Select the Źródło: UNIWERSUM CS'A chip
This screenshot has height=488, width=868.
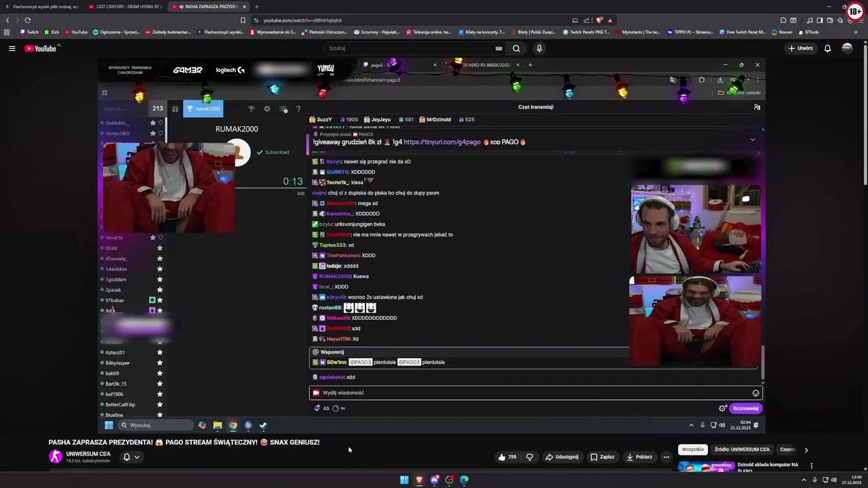[x=742, y=449]
